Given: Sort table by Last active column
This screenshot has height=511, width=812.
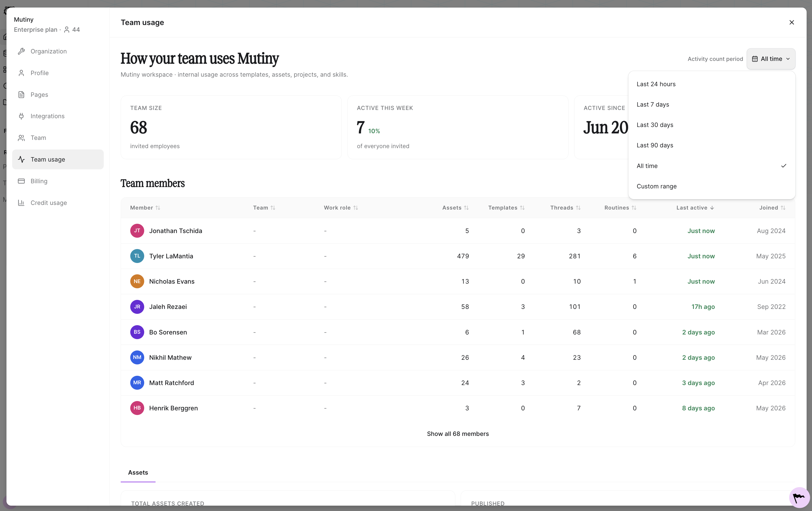Looking at the screenshot, I should coord(695,208).
